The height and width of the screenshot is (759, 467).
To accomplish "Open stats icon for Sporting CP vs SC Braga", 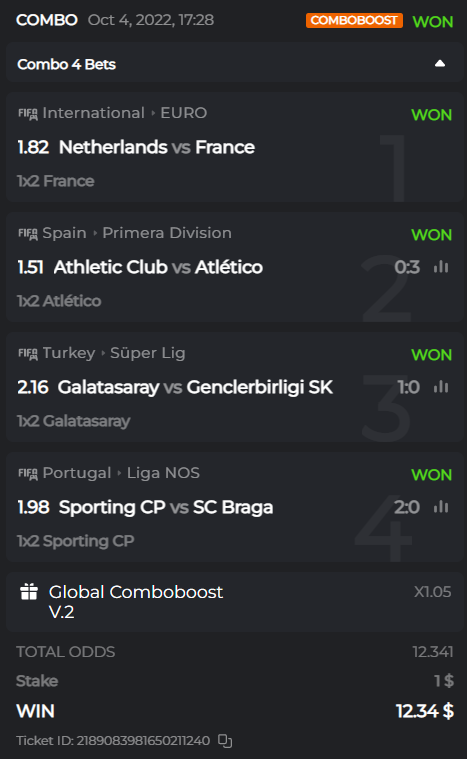I will click(441, 507).
